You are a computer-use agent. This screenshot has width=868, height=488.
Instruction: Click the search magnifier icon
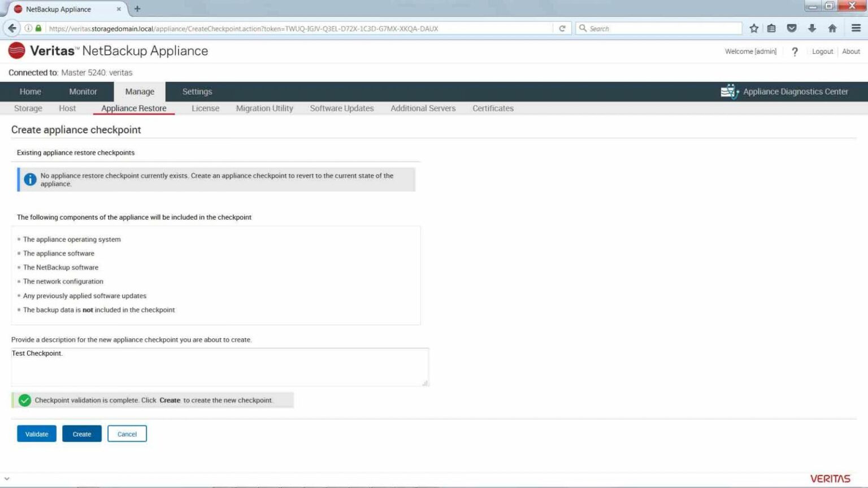(x=583, y=28)
